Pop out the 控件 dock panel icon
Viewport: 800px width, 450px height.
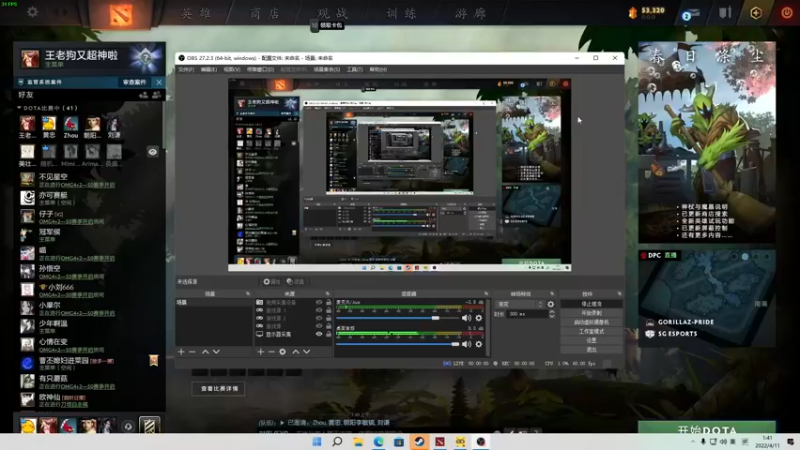619,294
